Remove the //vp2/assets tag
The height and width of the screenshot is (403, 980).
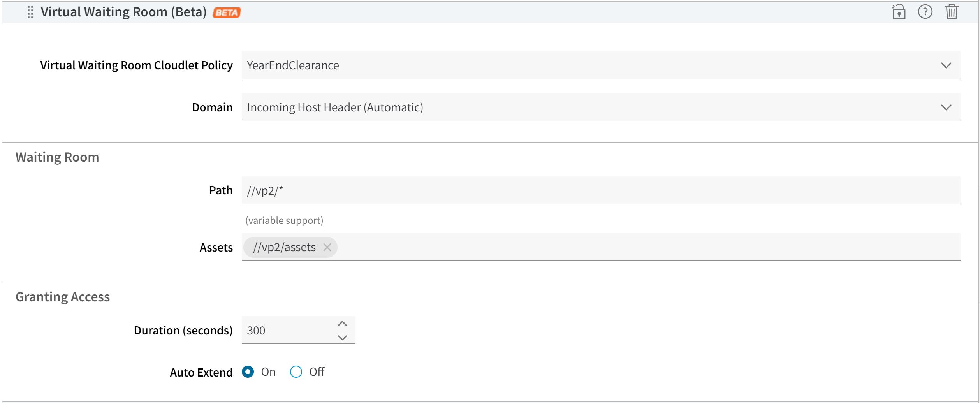pos(327,247)
